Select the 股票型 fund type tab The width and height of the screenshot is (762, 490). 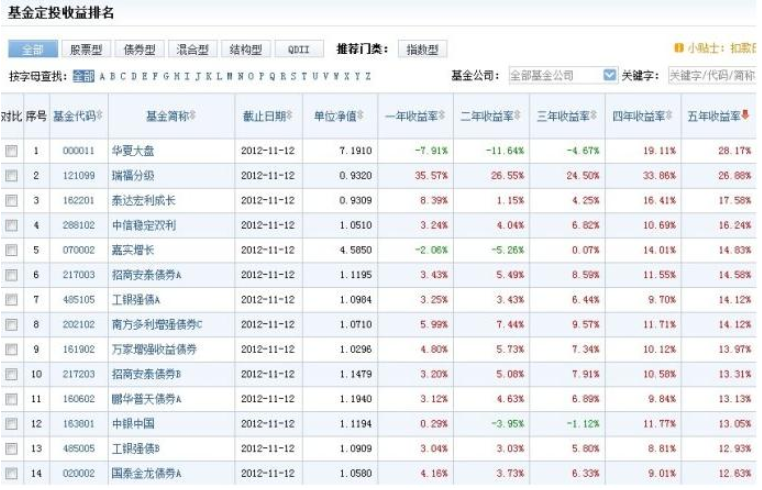(x=87, y=49)
